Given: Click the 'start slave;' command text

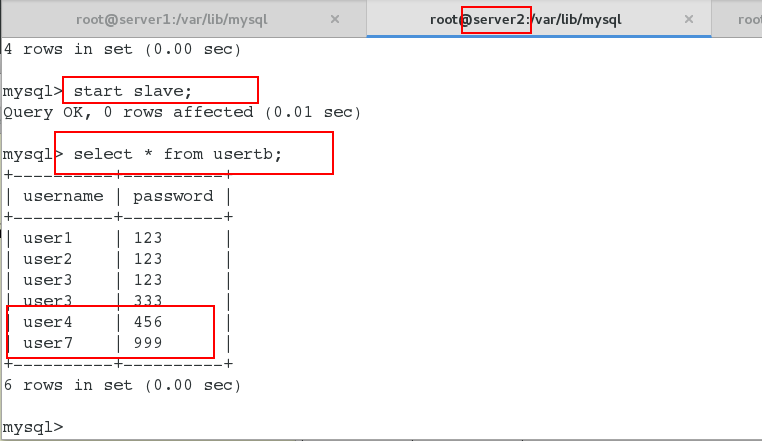Looking at the screenshot, I should (x=133, y=91).
